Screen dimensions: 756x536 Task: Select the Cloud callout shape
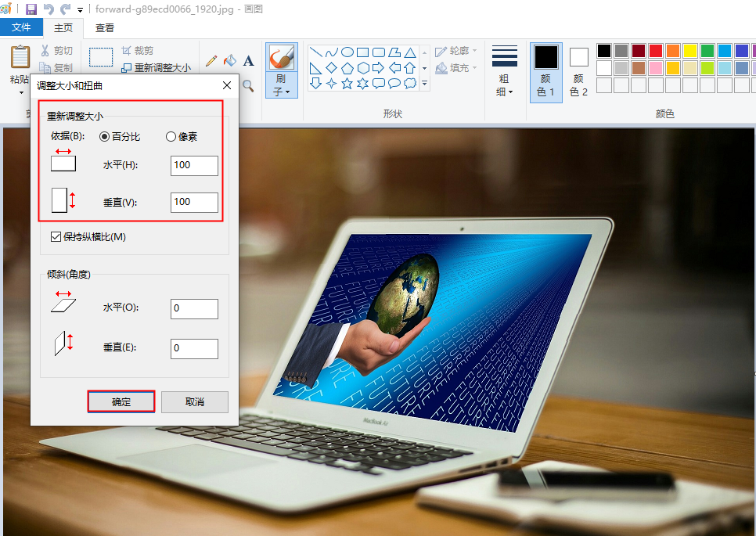(x=410, y=84)
